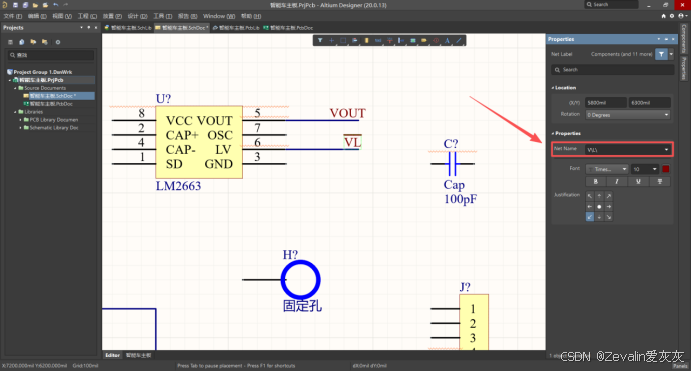Toggle Bold font style

(x=596, y=181)
